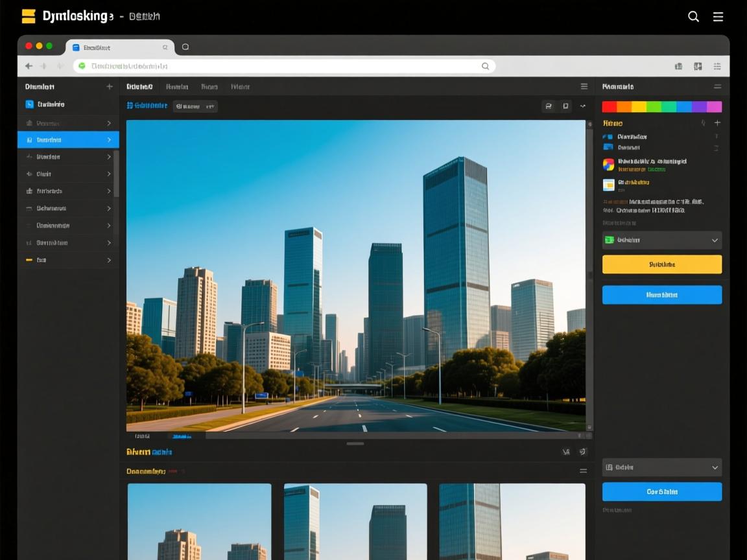Click the search magnifier in the top header
Viewport: 747px width, 560px height.
tap(693, 17)
